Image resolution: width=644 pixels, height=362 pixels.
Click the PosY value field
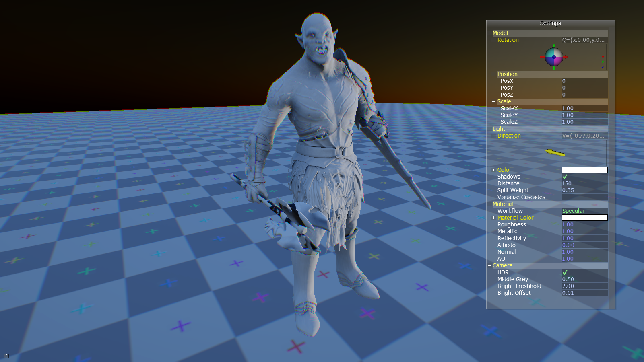(584, 88)
